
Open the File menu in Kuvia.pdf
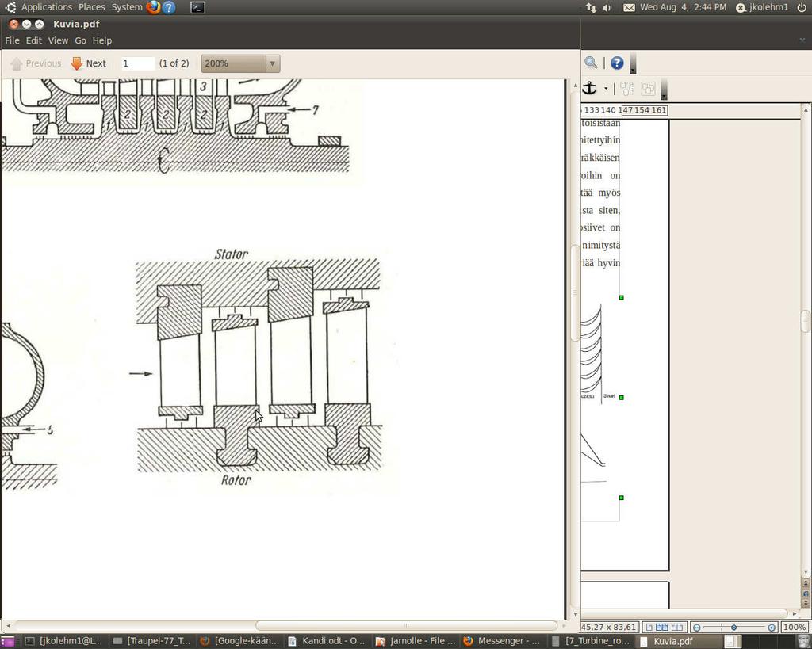coord(12,40)
